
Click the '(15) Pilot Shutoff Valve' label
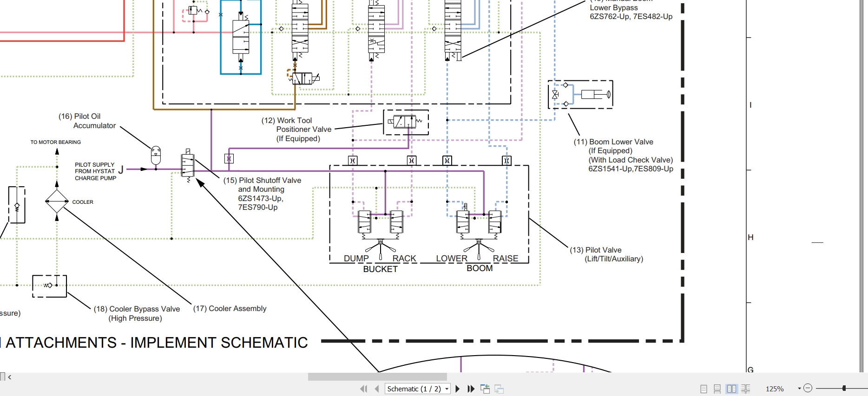[x=263, y=194]
